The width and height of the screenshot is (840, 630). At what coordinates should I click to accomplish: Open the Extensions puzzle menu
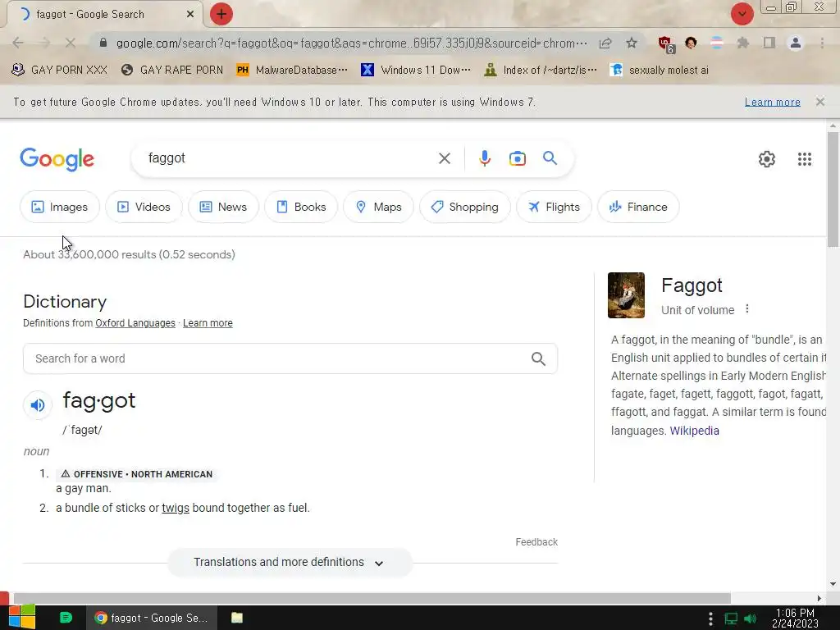(742, 43)
